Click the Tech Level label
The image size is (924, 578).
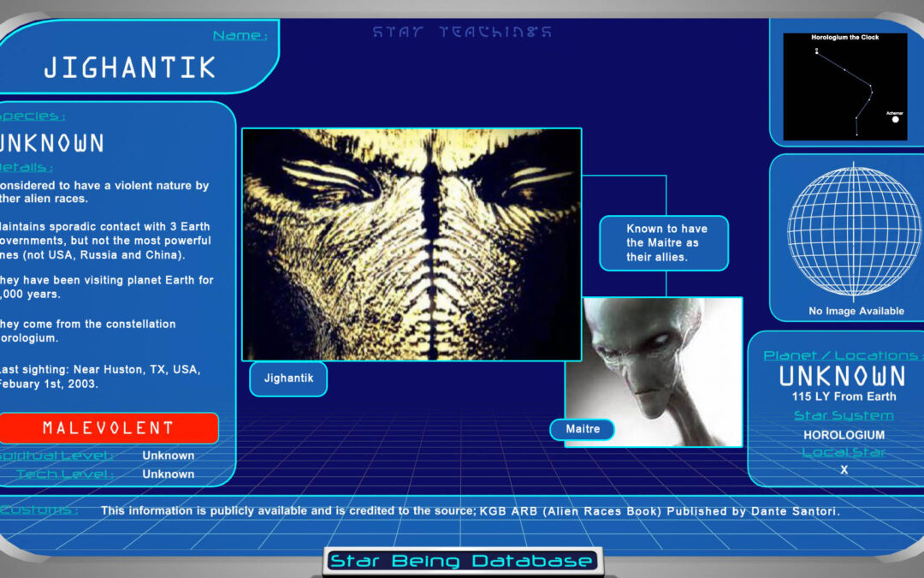click(x=64, y=474)
